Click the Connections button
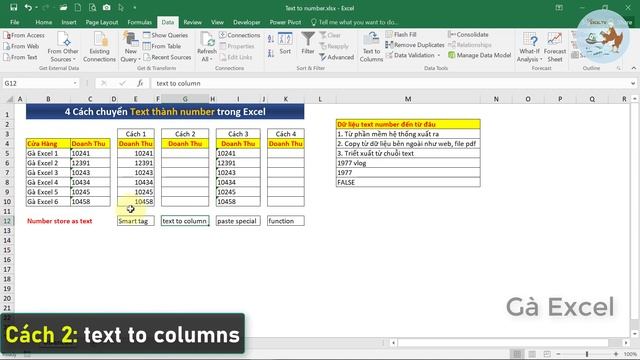This screenshot has height=360, width=640. [240, 35]
